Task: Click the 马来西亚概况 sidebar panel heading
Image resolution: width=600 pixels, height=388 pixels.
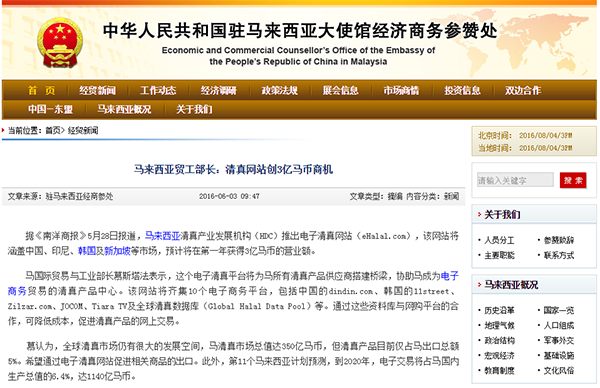Action: [511, 285]
